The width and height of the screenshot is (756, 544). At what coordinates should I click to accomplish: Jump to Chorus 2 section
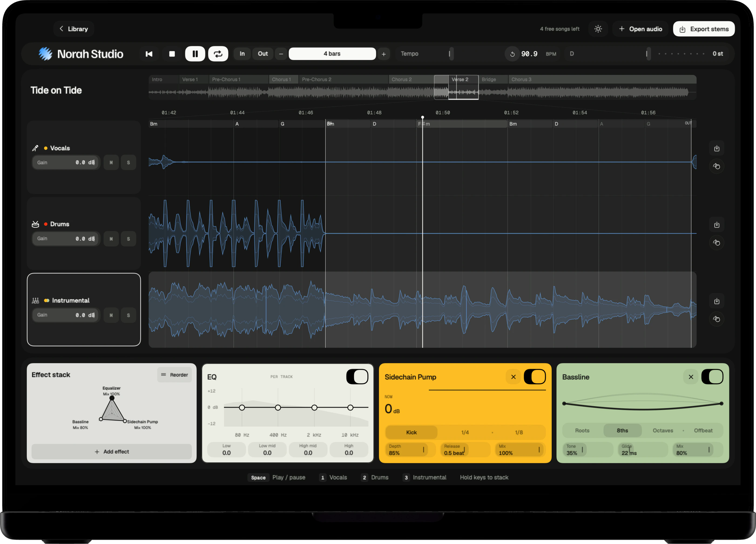click(x=411, y=79)
